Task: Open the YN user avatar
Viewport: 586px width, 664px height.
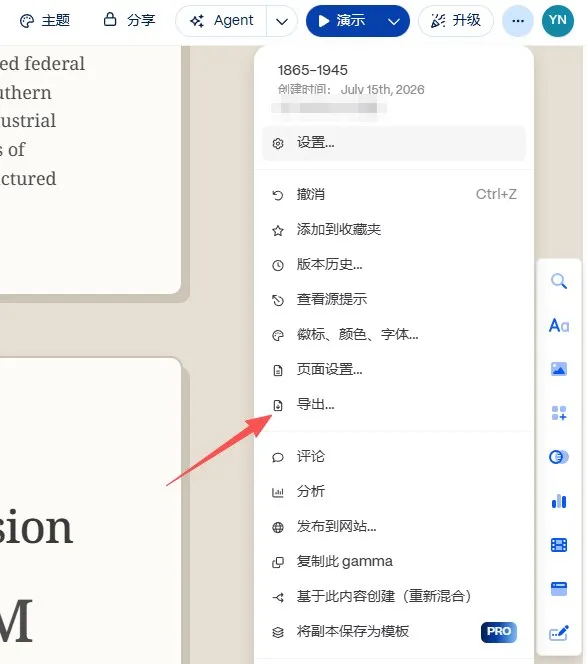Action: 558,21
